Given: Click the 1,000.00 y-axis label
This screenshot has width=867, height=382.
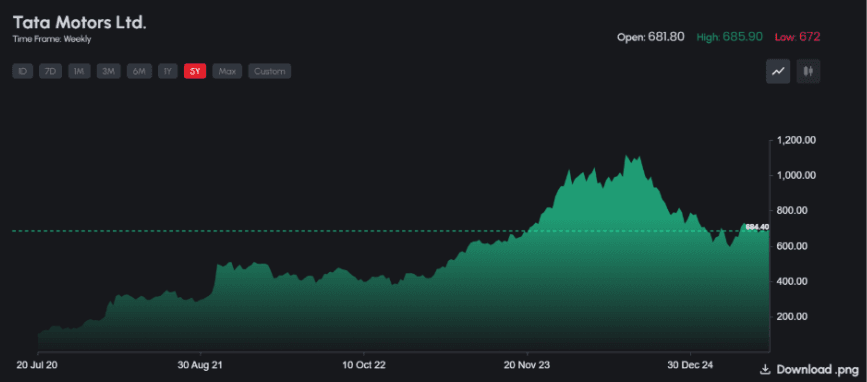Looking at the screenshot, I should pos(796,175).
